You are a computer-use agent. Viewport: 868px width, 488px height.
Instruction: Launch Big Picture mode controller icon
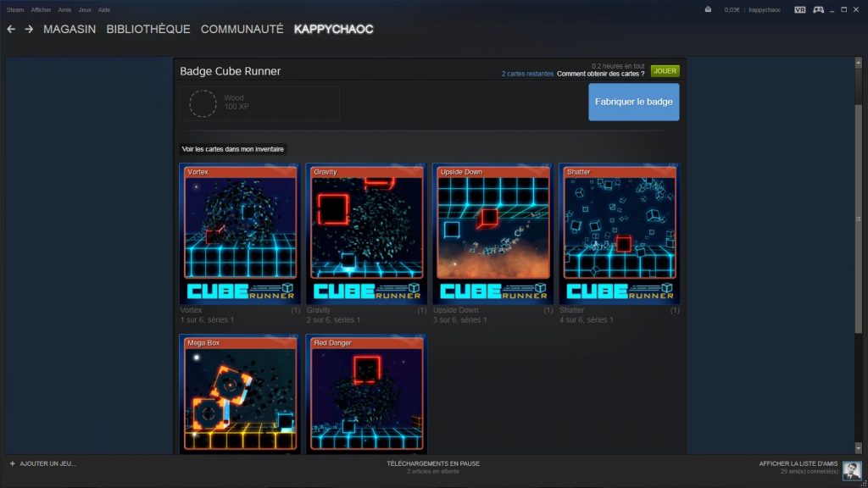(x=818, y=9)
